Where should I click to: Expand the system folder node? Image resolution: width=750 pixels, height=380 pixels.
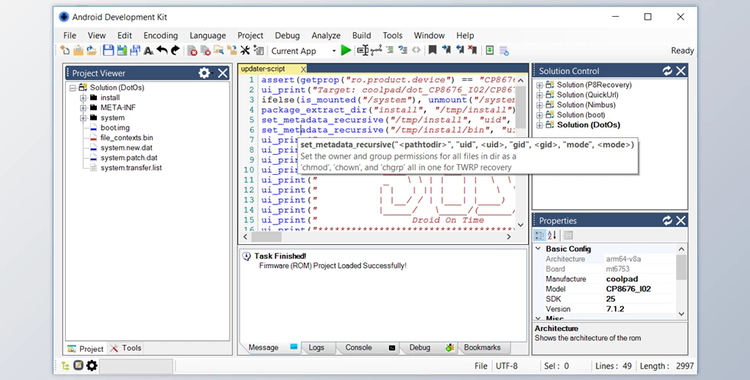click(x=83, y=118)
